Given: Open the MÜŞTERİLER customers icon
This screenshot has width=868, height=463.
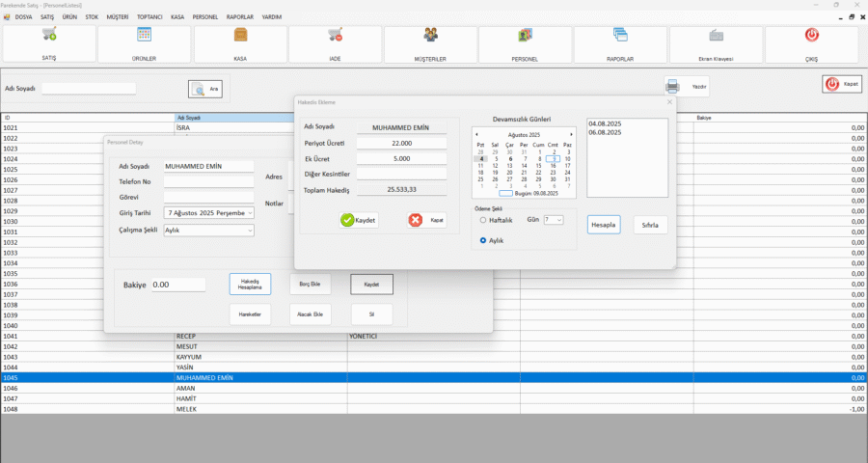Looking at the screenshot, I should pyautogui.click(x=430, y=36).
